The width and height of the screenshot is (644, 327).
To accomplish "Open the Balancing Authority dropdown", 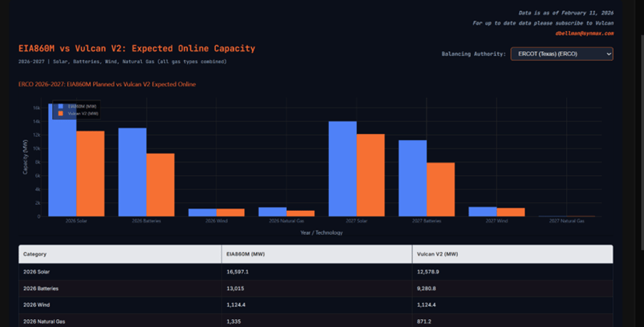I will [x=561, y=54].
